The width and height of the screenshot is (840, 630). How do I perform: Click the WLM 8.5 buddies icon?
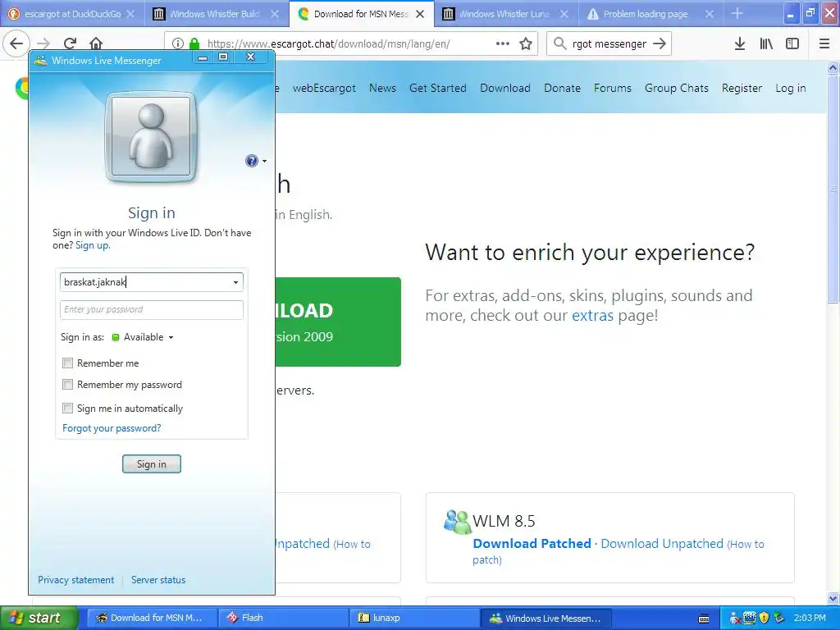(457, 521)
